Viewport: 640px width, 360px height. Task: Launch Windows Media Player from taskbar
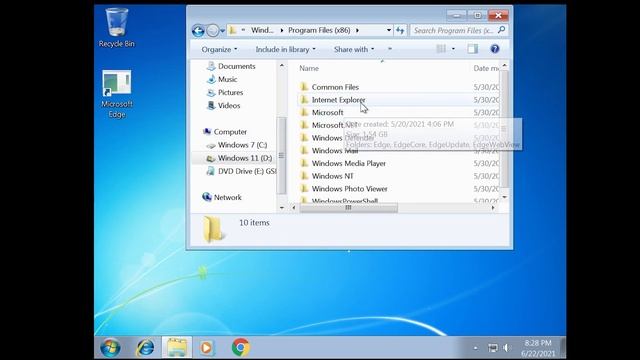tap(207, 348)
